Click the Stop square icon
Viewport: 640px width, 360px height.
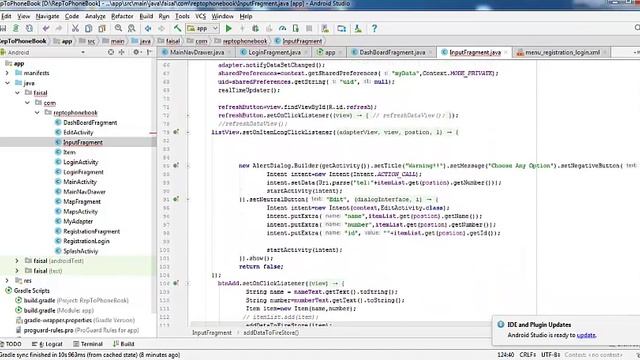pyautogui.click(x=309, y=28)
